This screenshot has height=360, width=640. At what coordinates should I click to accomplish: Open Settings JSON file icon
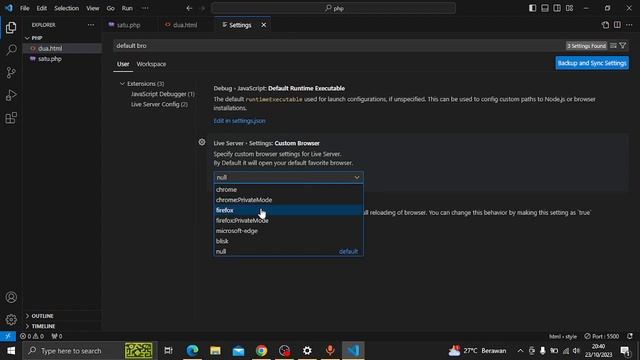pos(605,25)
